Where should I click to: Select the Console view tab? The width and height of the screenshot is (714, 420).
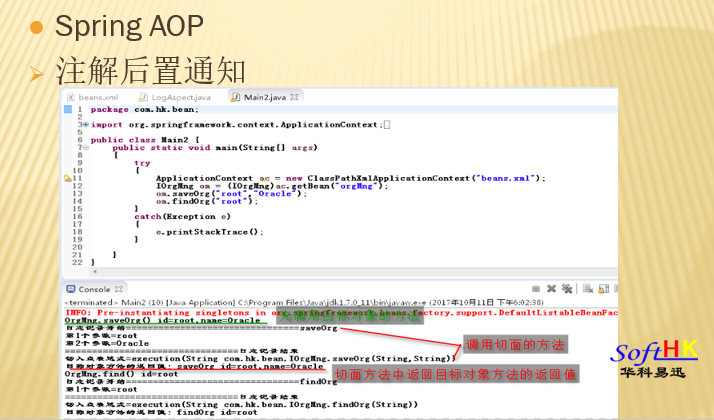(95, 289)
